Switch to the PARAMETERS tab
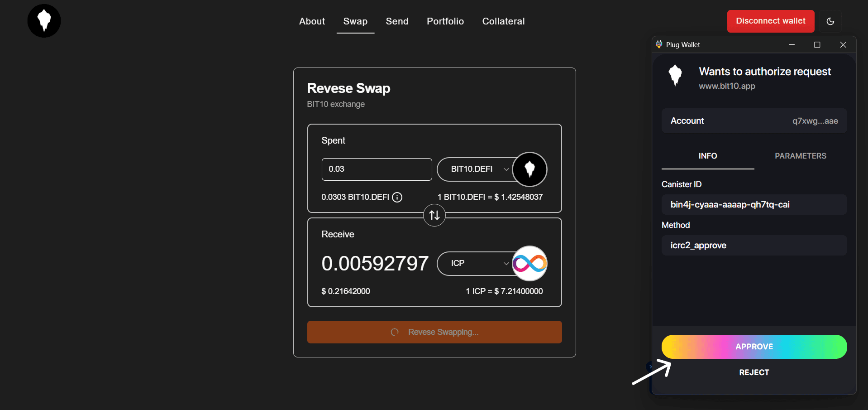868x410 pixels. [801, 156]
